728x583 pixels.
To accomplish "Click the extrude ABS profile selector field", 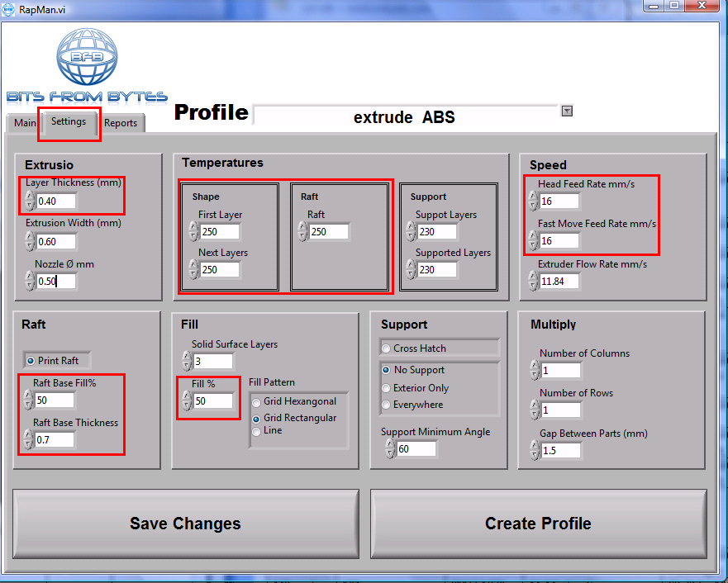I will click(x=405, y=116).
